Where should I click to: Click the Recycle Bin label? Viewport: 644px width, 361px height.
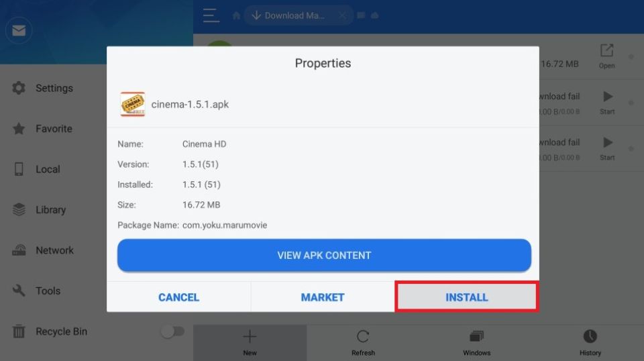point(61,331)
